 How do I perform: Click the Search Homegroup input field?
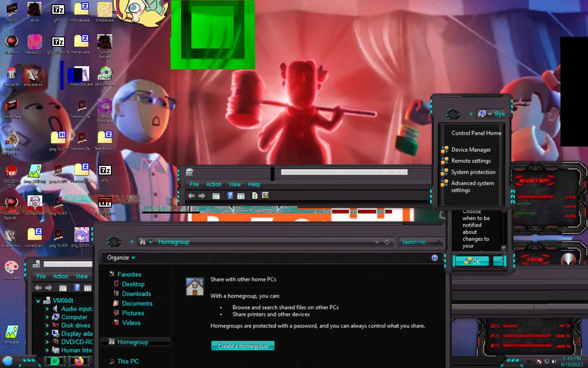[417, 242]
